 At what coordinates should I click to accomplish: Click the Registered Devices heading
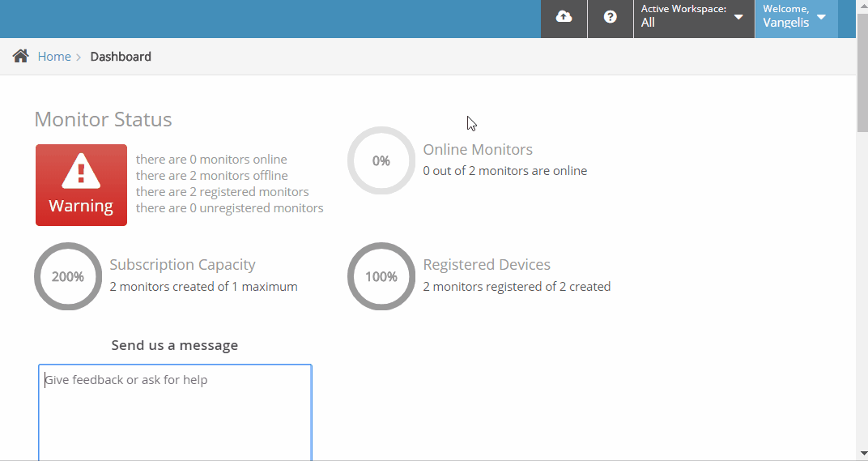click(487, 265)
